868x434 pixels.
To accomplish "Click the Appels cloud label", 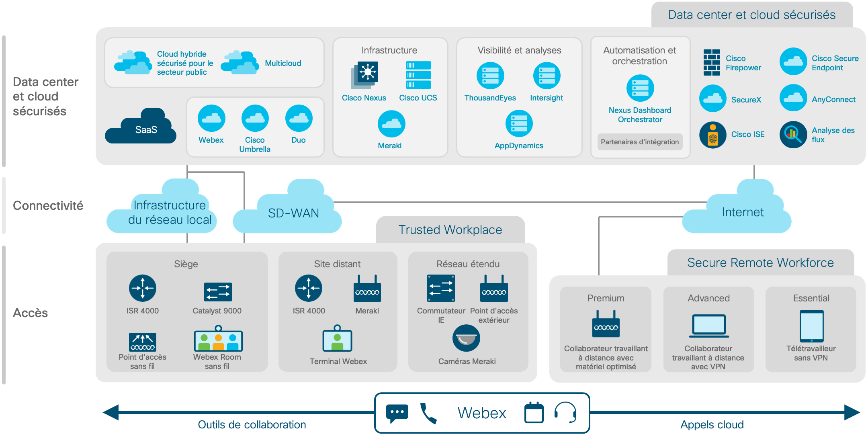I will tap(712, 425).
